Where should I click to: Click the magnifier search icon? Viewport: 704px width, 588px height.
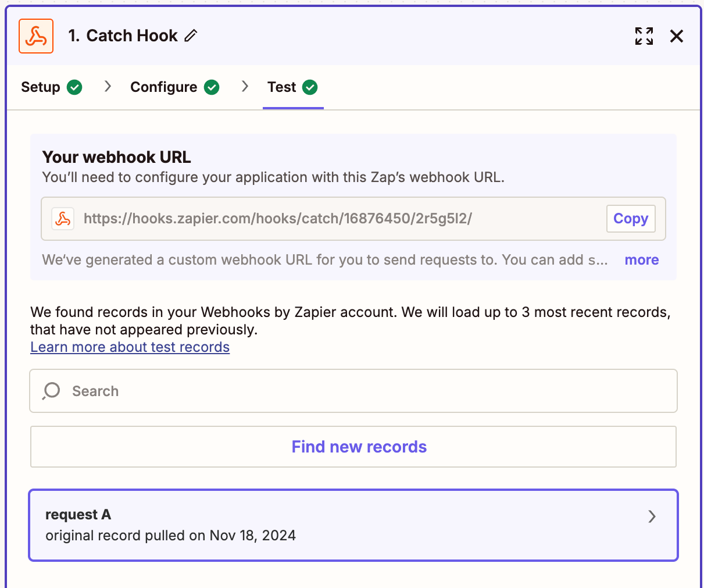[51, 391]
